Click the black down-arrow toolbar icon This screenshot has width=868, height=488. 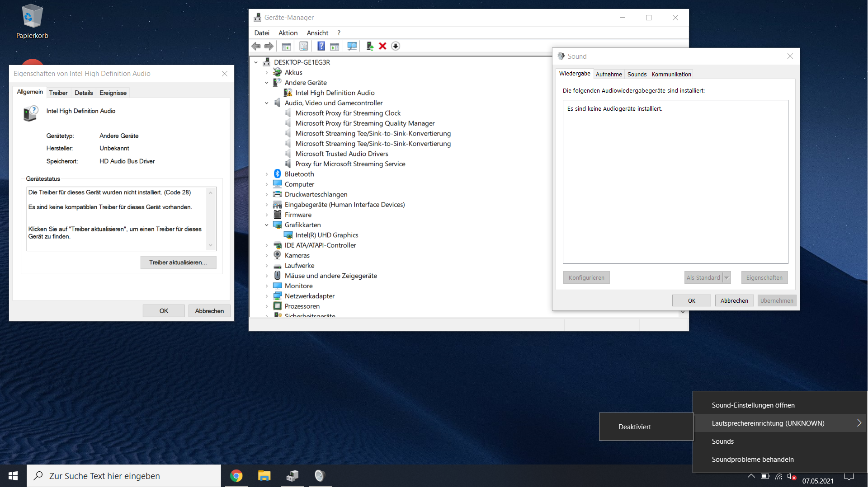[396, 46]
